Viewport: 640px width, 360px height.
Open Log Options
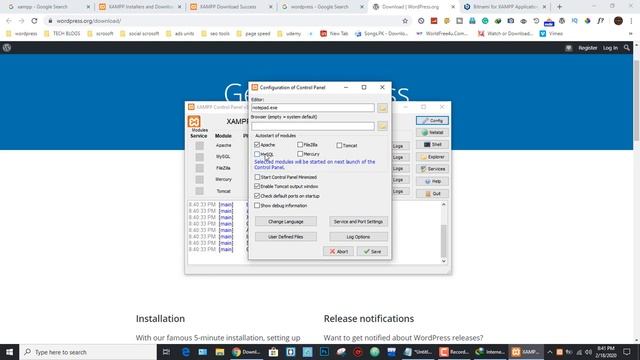[x=358, y=237]
